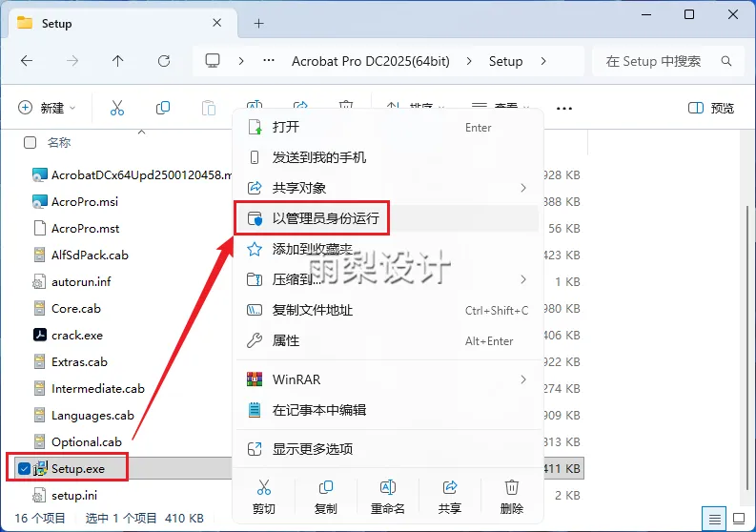Screen dimensions: 756x532
Task: Select the Languages.cab file
Action: (83, 416)
